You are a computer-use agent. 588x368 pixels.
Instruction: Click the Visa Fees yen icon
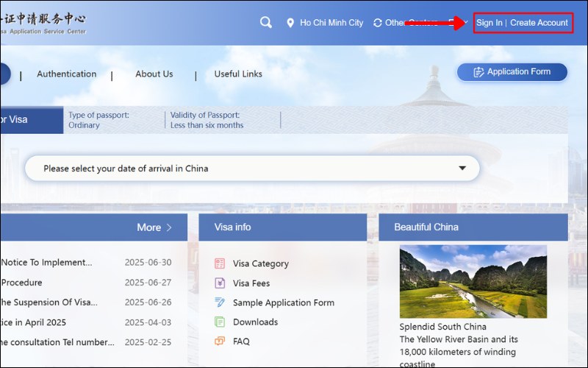[220, 283]
